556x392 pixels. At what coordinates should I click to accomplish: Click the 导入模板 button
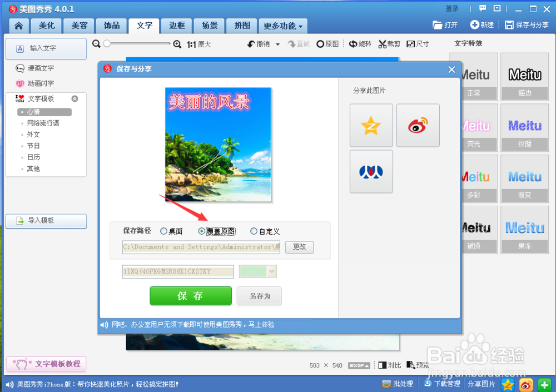(x=46, y=221)
